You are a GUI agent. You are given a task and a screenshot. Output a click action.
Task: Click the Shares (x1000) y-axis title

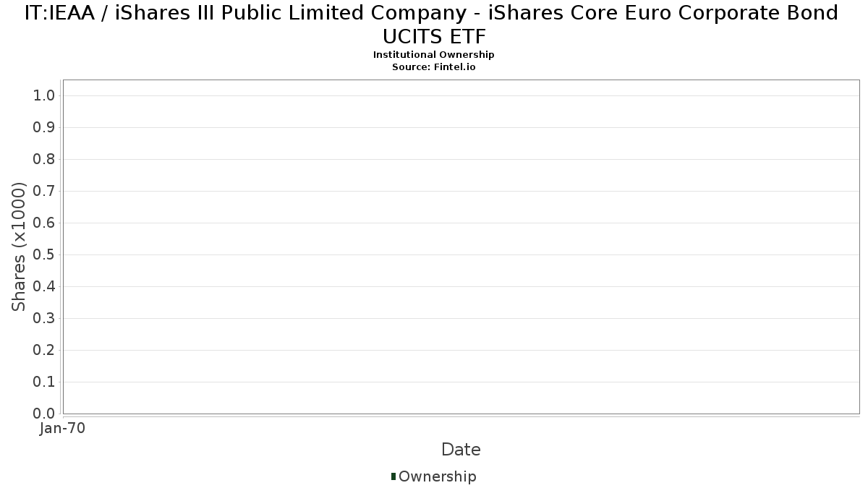(20, 247)
